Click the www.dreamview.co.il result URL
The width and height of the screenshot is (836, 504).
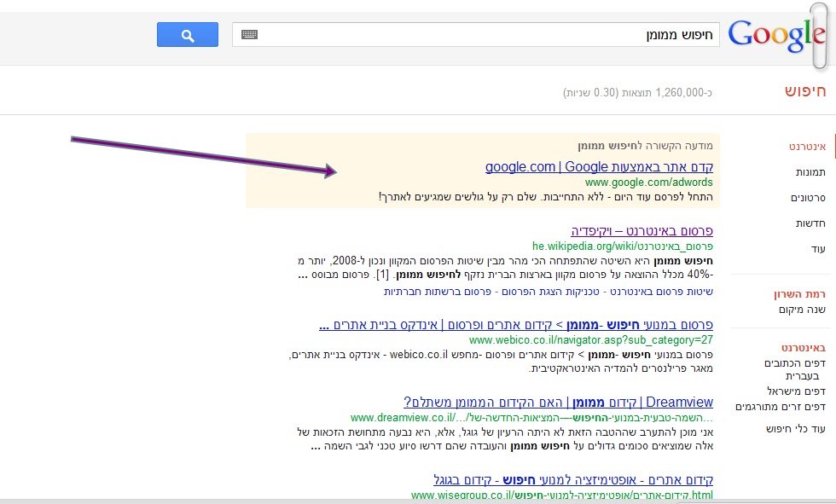(531, 418)
